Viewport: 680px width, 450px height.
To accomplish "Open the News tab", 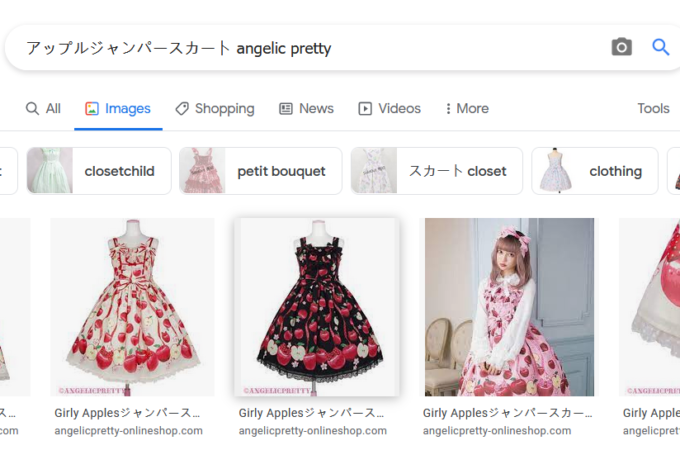I will pyautogui.click(x=306, y=108).
